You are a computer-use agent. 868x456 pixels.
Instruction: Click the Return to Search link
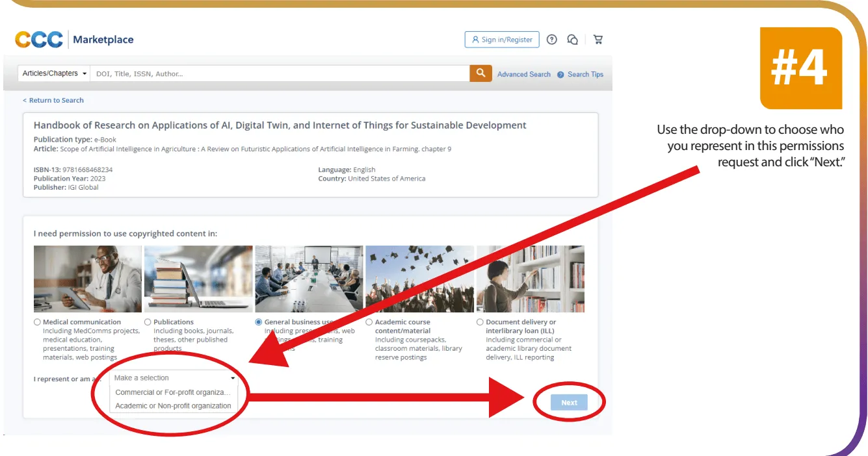(x=53, y=100)
